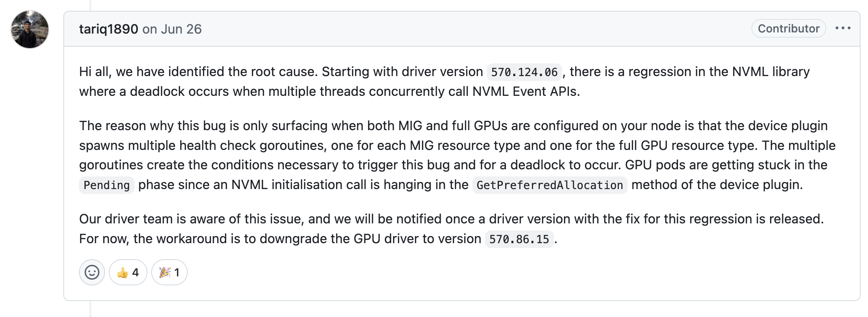Click the Pending inline code label
The width and height of the screenshot is (868, 317).
(107, 185)
